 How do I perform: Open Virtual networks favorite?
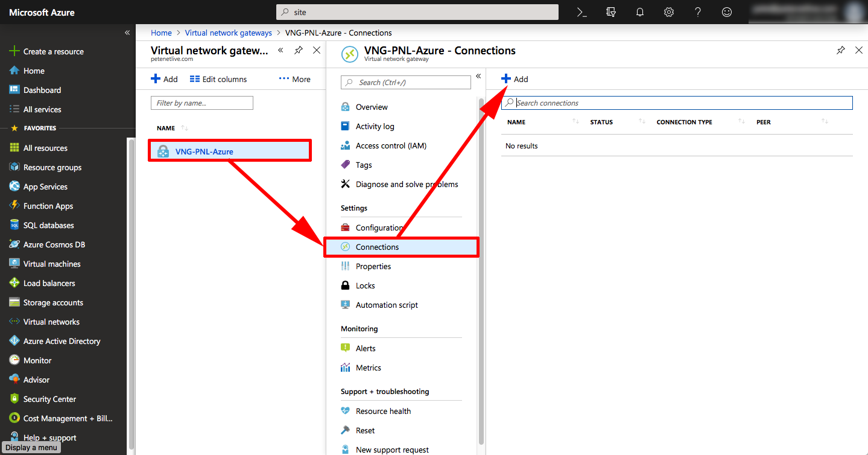click(x=44, y=322)
